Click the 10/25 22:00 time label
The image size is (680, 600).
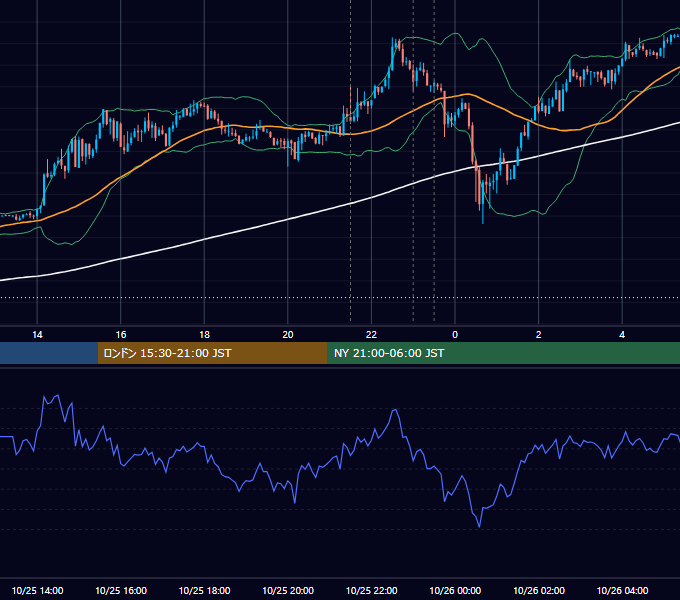pos(371,590)
